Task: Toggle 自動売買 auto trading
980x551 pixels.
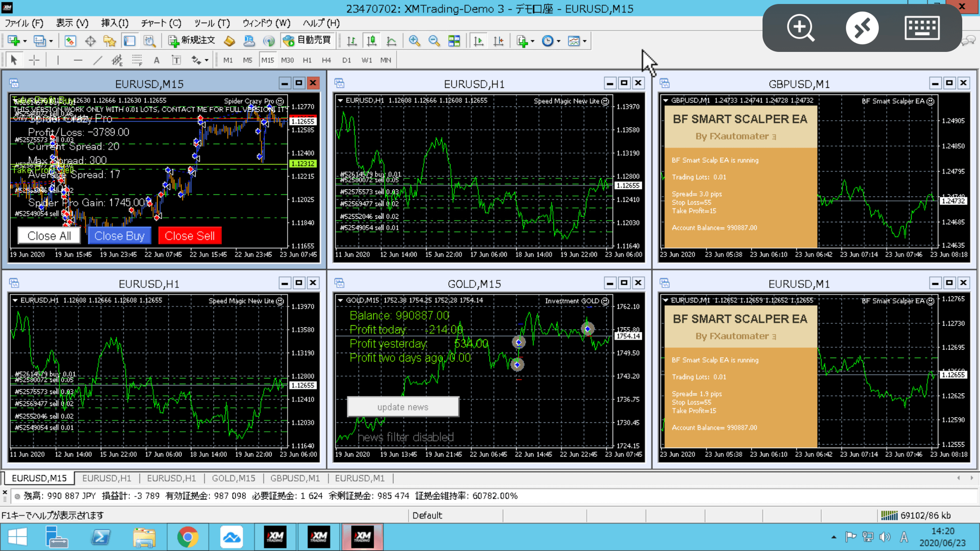Action: click(x=307, y=41)
